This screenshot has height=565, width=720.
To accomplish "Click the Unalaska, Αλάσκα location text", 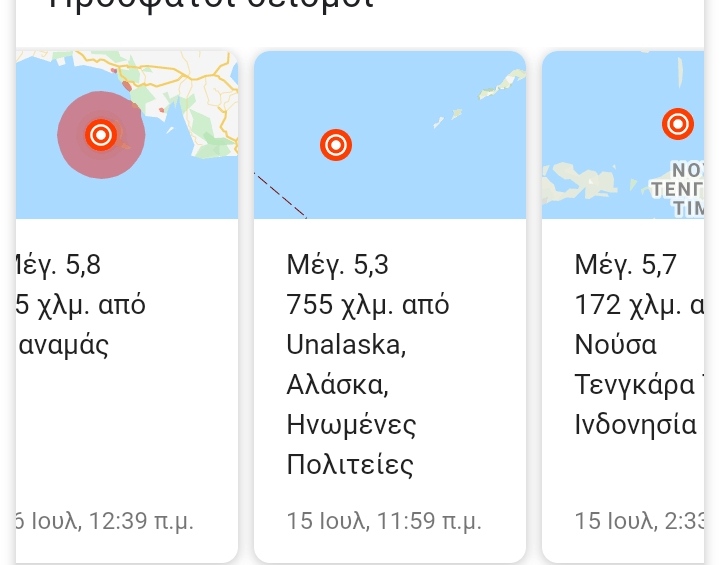I will [x=347, y=364].
